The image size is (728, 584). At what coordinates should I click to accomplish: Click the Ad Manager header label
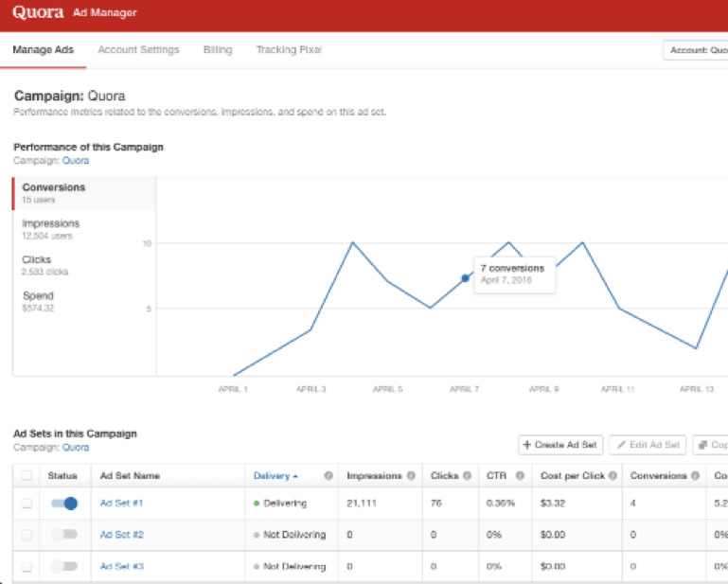pos(104,12)
